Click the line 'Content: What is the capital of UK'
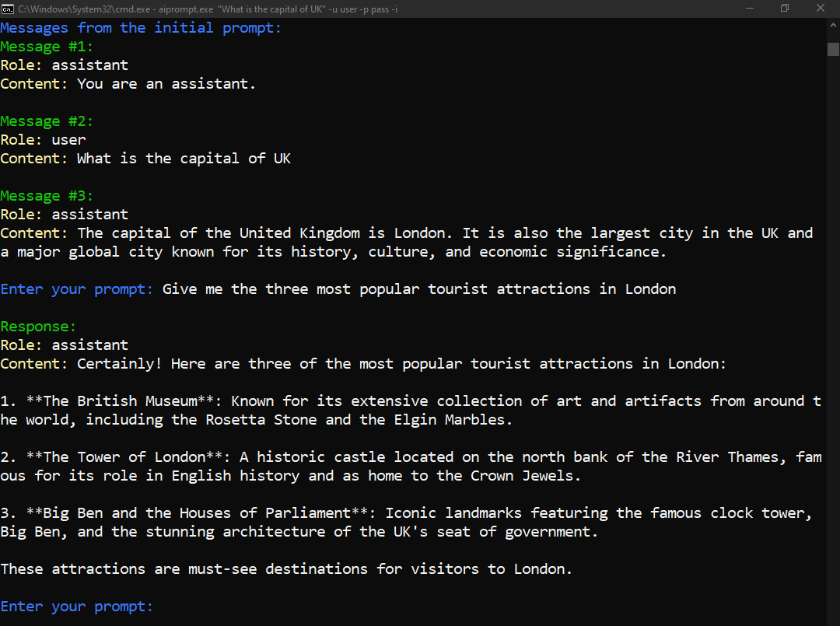 [145, 159]
